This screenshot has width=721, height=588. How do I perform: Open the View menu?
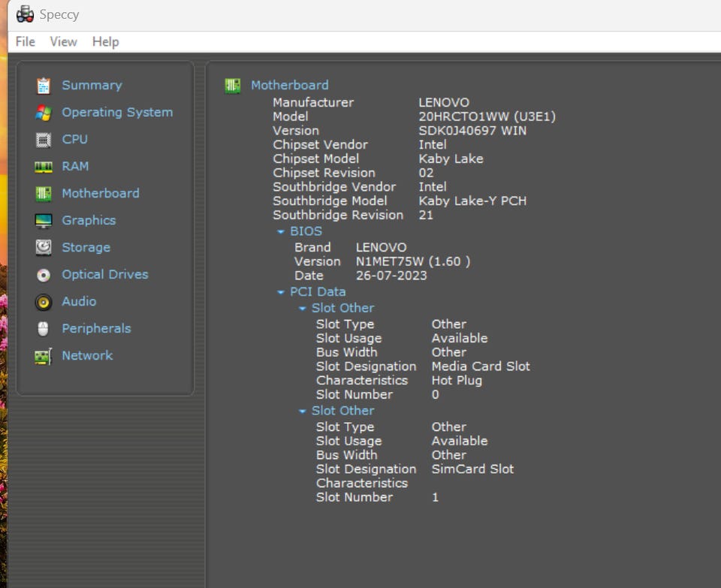(x=63, y=41)
